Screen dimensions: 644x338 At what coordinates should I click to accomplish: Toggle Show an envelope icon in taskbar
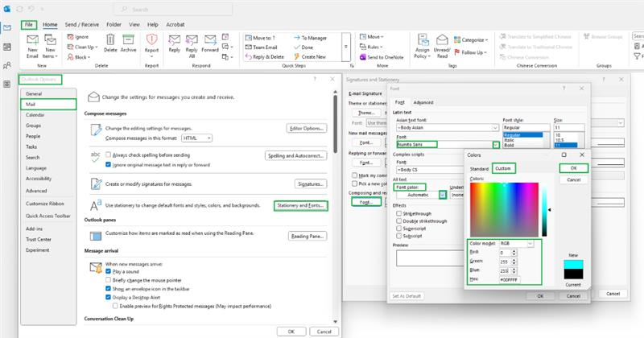coord(108,289)
